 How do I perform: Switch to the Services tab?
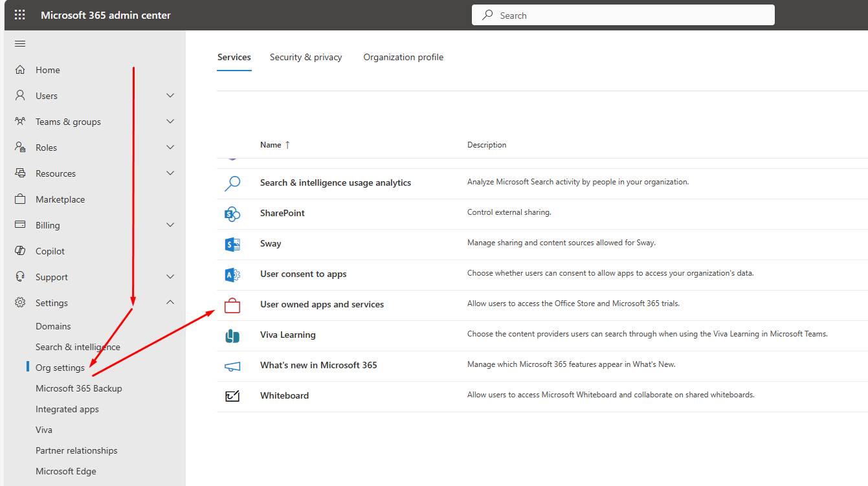[234, 57]
